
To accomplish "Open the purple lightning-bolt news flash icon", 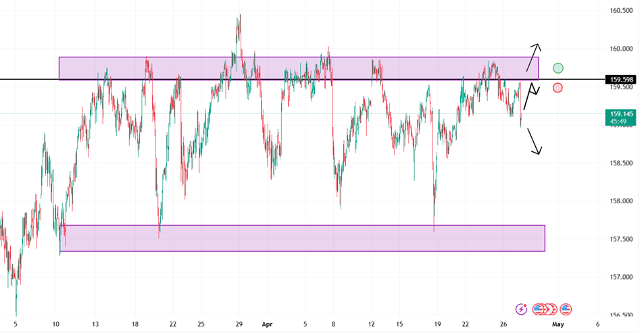I will 522,309.
